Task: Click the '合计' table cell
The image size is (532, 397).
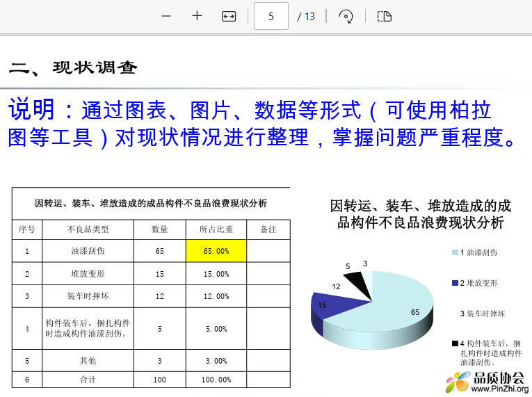Action: [x=88, y=380]
